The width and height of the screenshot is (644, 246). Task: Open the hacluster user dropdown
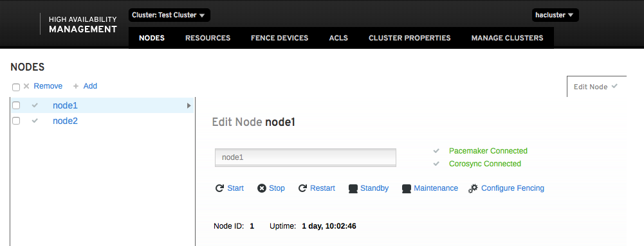[555, 15]
